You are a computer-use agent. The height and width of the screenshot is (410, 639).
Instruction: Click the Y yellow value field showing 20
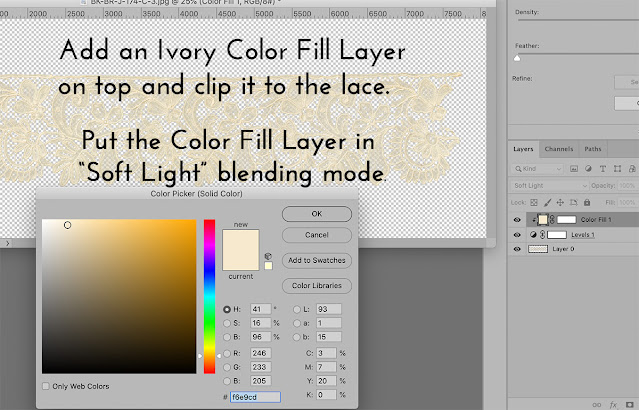[326, 381]
